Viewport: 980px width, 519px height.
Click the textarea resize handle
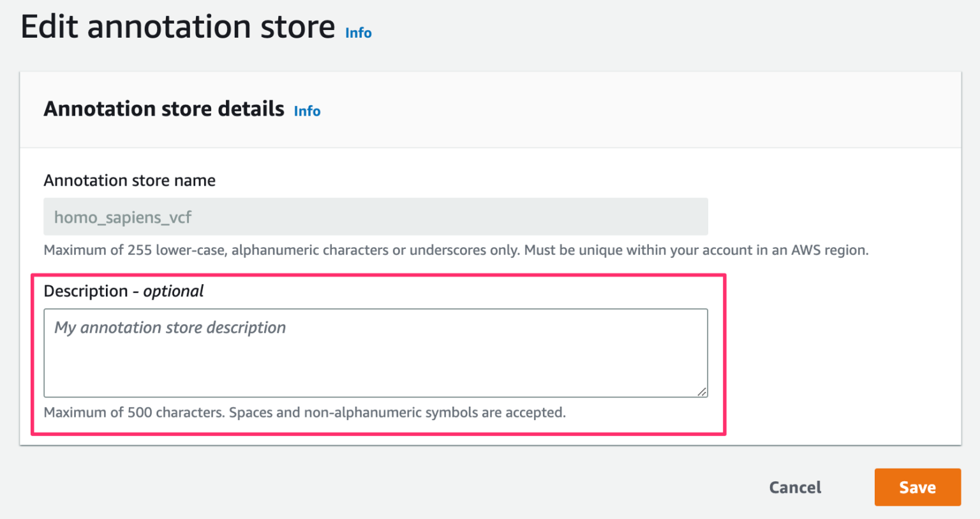point(703,391)
